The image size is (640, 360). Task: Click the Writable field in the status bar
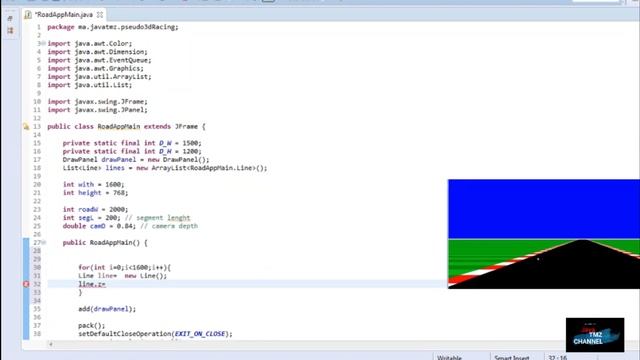(449, 358)
